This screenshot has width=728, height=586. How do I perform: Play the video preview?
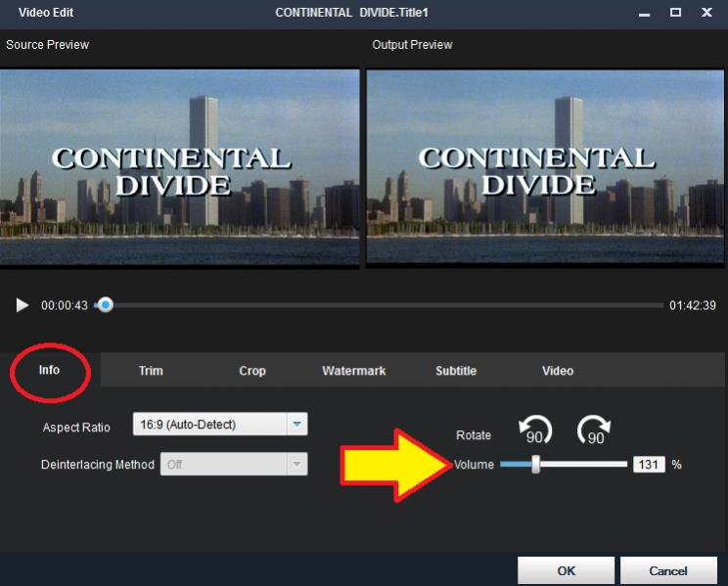pyautogui.click(x=23, y=305)
